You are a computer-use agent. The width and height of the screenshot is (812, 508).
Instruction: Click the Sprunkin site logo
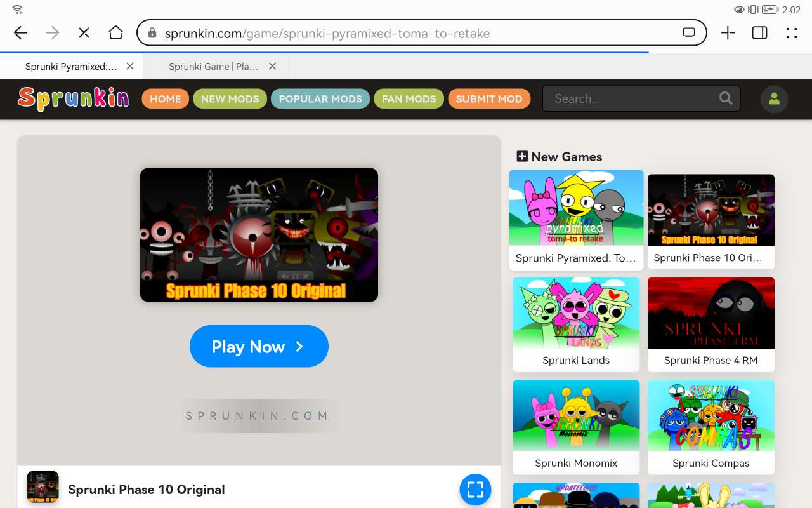click(x=74, y=98)
